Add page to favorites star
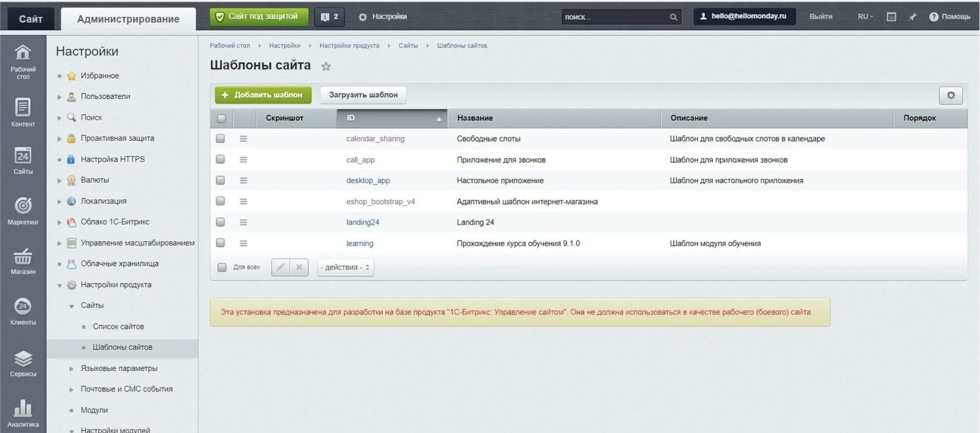The height and width of the screenshot is (433, 980). tap(326, 66)
